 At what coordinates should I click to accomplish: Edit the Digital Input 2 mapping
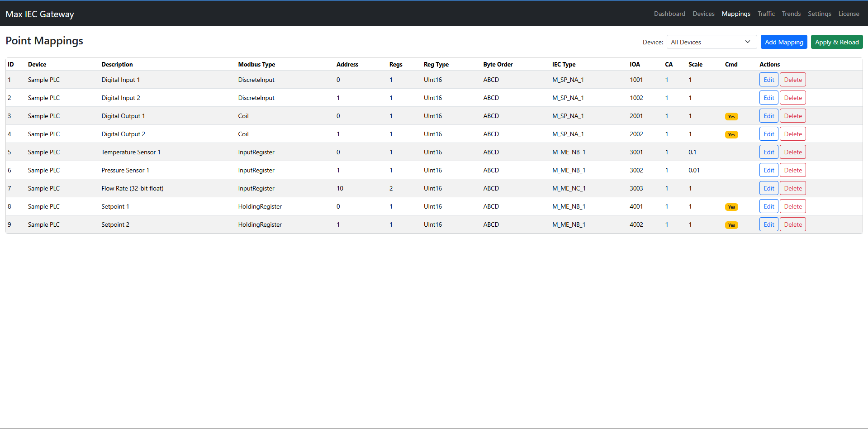point(768,97)
